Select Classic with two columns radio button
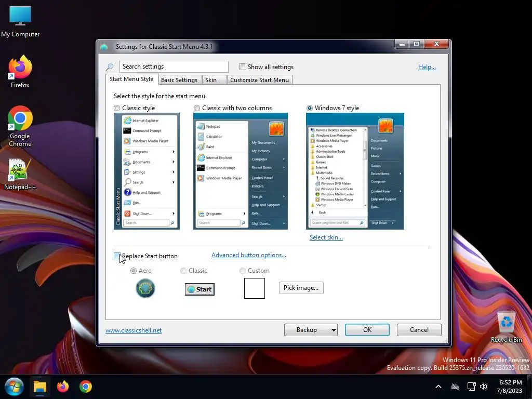532x399 pixels. click(x=197, y=108)
